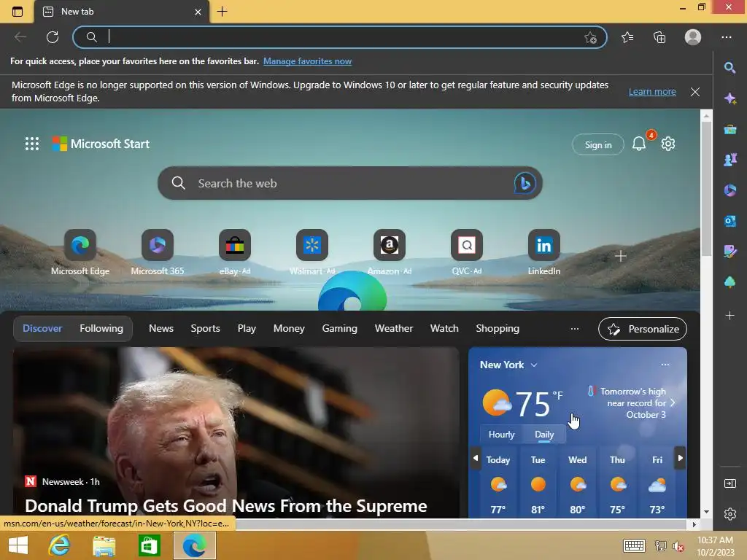
Task: Open Collections in the toolbar
Action: tap(659, 37)
